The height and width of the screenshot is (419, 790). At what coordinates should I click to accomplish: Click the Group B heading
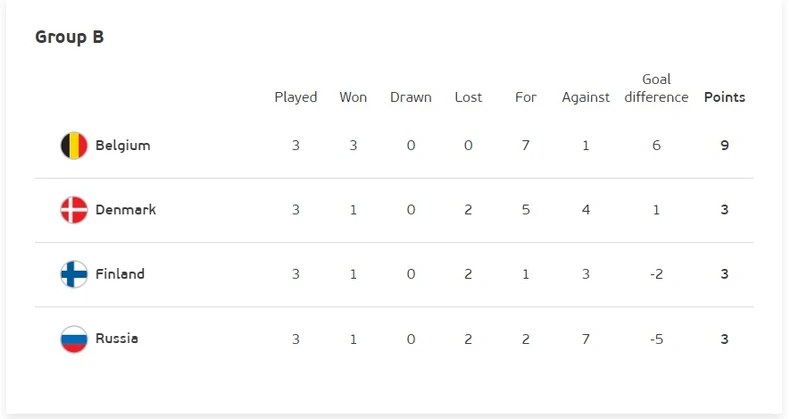click(70, 37)
